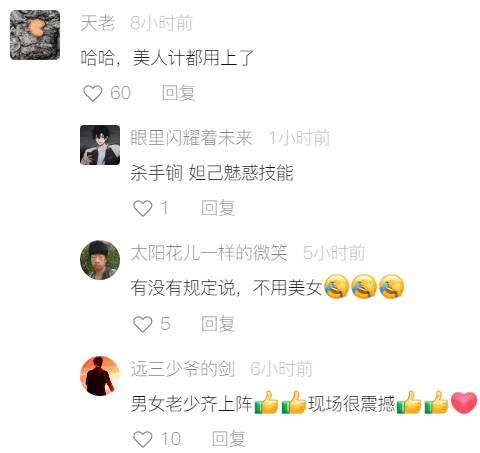
Task: Click the like count 10
Action: [171, 439]
